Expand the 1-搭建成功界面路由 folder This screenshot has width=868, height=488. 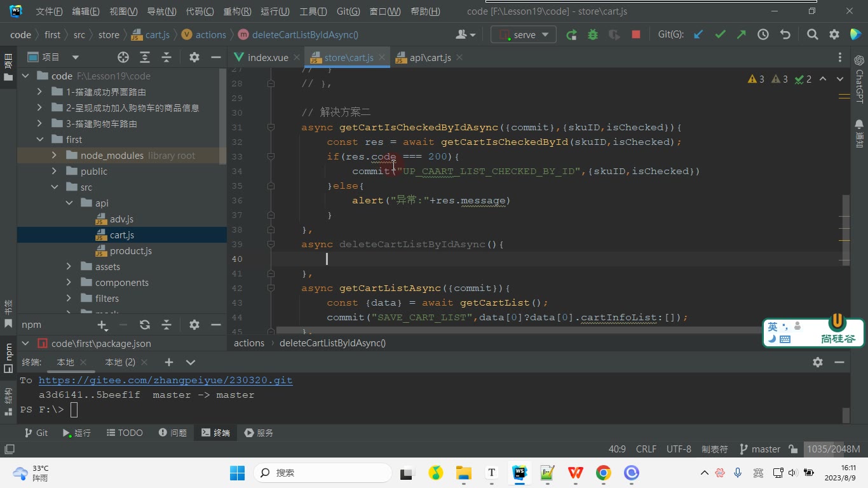coord(40,92)
